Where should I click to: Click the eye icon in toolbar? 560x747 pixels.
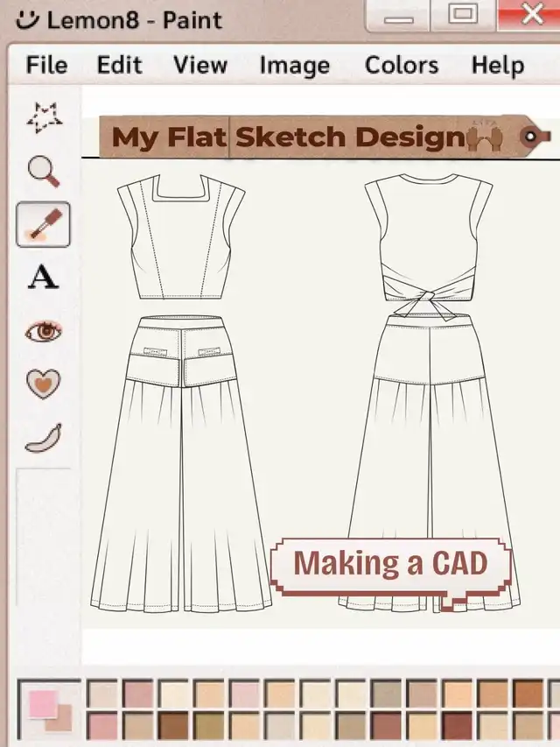coord(44,331)
